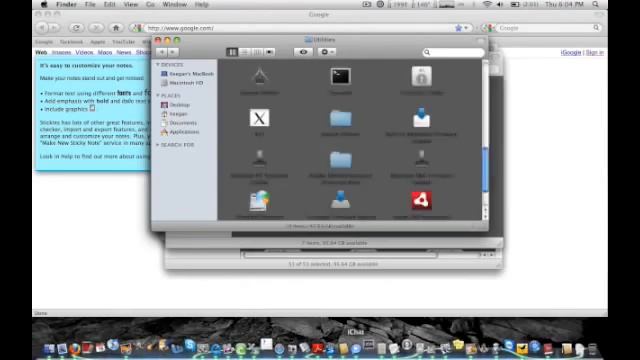640x360 pixels.
Task: Open the X11 icon in Utilities window
Action: (259, 118)
